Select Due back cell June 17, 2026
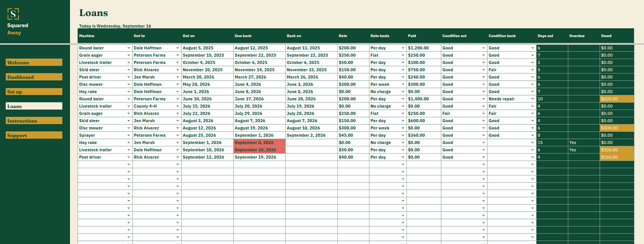The height and width of the screenshot is (244, 644). [x=260, y=99]
